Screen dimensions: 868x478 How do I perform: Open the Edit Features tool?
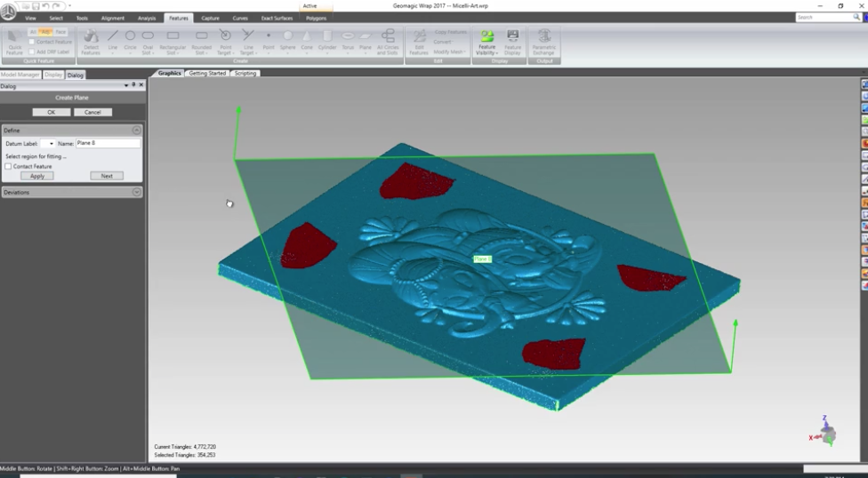pos(419,42)
